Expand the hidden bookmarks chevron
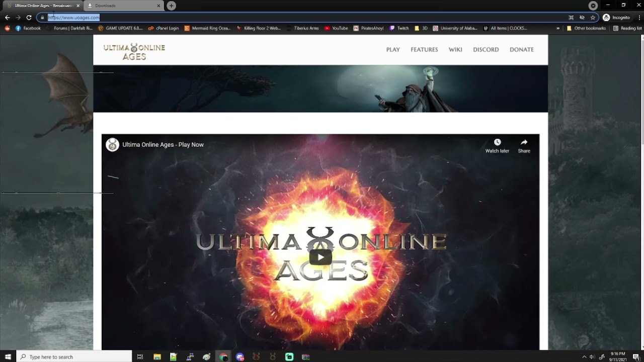The width and height of the screenshot is (644, 362). click(x=557, y=28)
